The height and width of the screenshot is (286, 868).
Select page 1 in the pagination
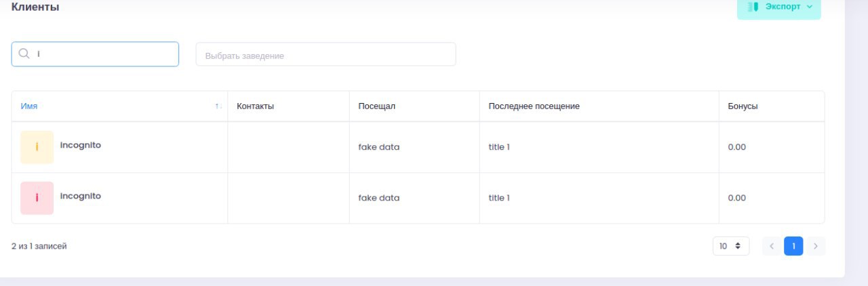793,246
